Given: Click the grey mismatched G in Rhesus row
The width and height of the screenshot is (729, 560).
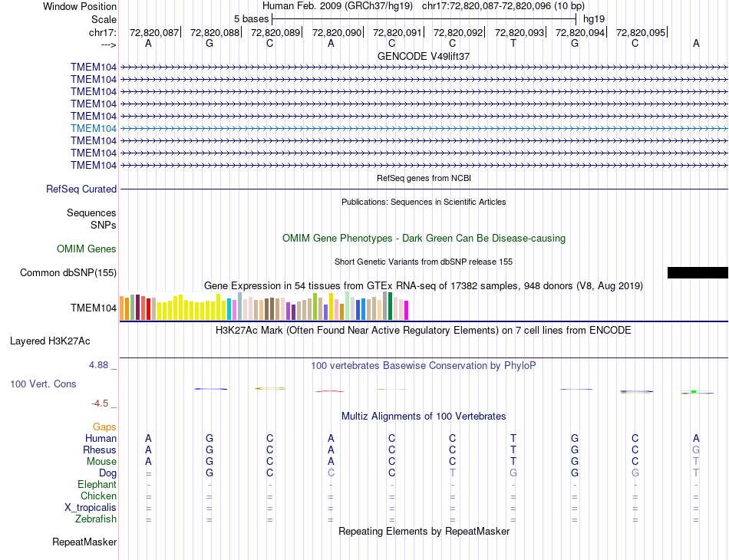Looking at the screenshot, I should [x=696, y=450].
